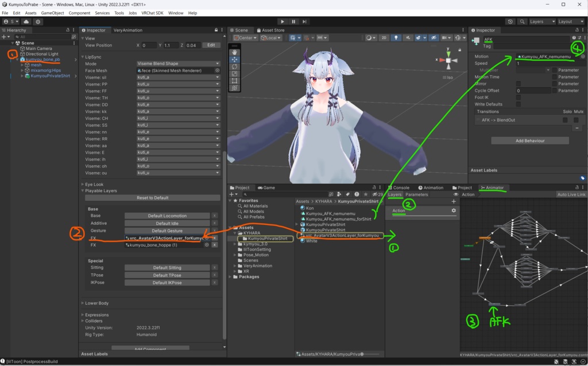Click Project search-by-type icon
Image resolution: width=588 pixels, height=366 pixels.
point(339,194)
